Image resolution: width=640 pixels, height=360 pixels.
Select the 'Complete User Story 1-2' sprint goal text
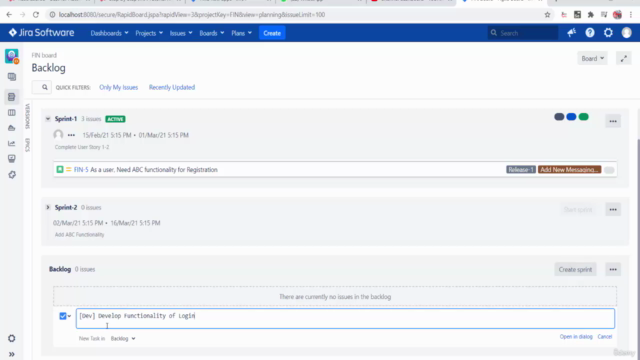click(82, 147)
